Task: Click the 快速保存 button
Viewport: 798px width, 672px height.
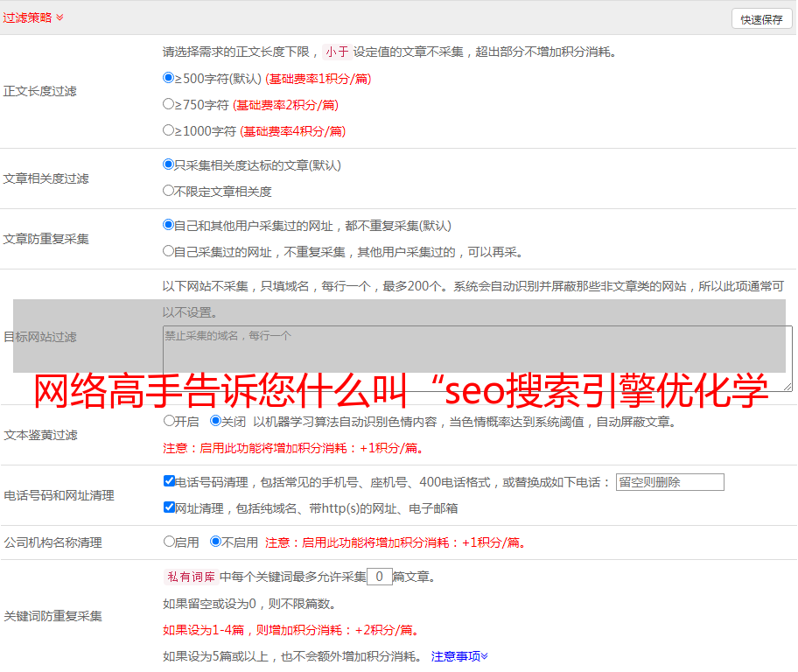Action: coord(761,19)
